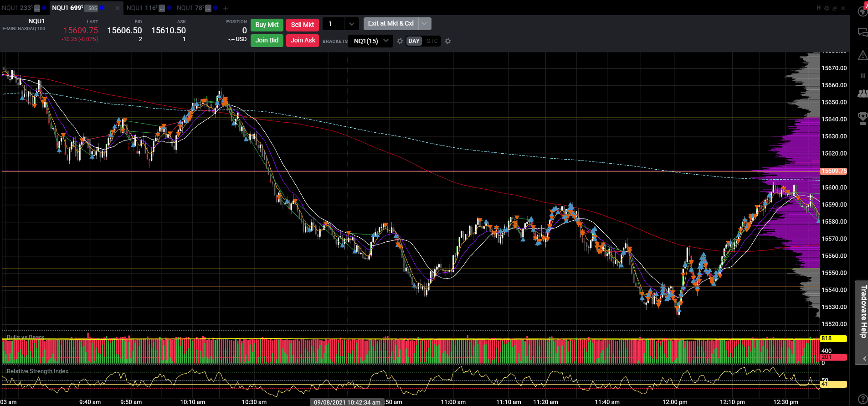Select GTC time-in-force
868x406 pixels.
[x=432, y=41]
